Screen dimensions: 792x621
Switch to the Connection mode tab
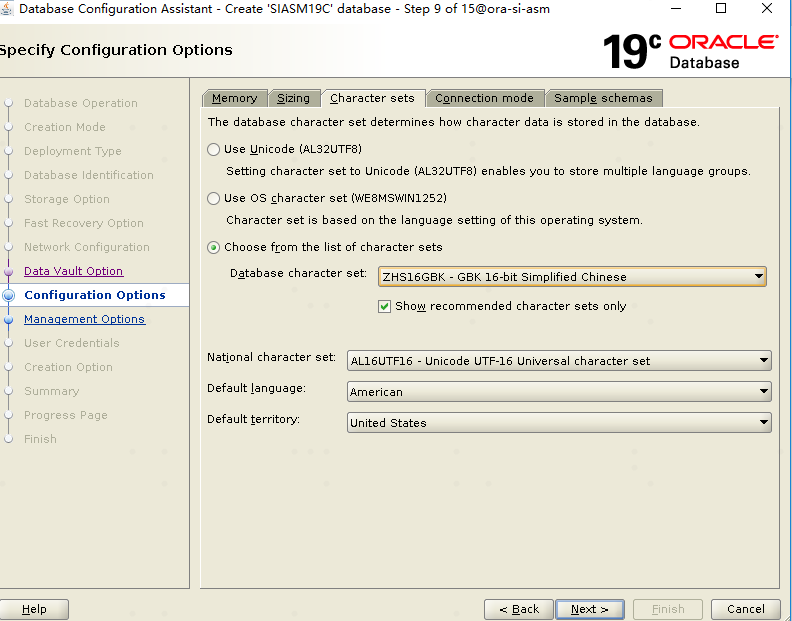484,98
